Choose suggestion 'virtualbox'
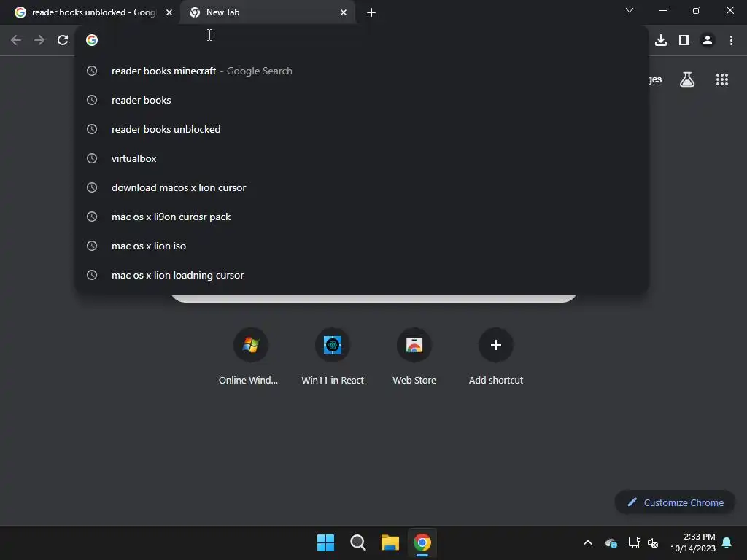 (362, 158)
